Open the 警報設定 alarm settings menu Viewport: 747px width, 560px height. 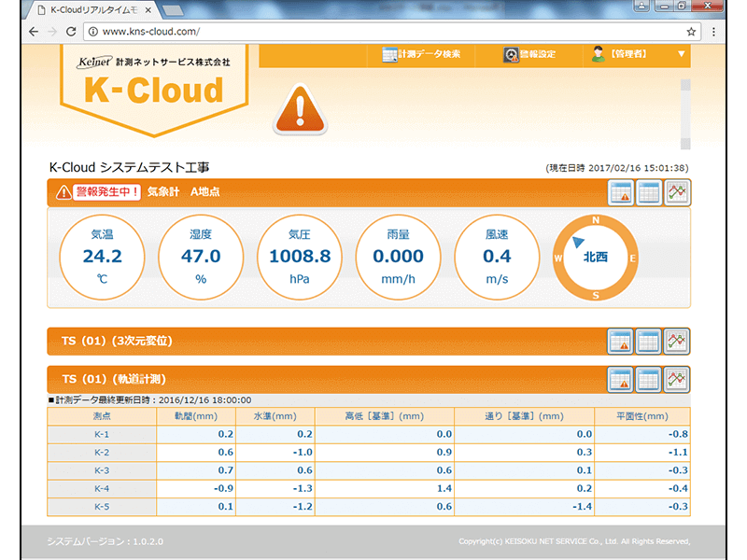tap(529, 54)
